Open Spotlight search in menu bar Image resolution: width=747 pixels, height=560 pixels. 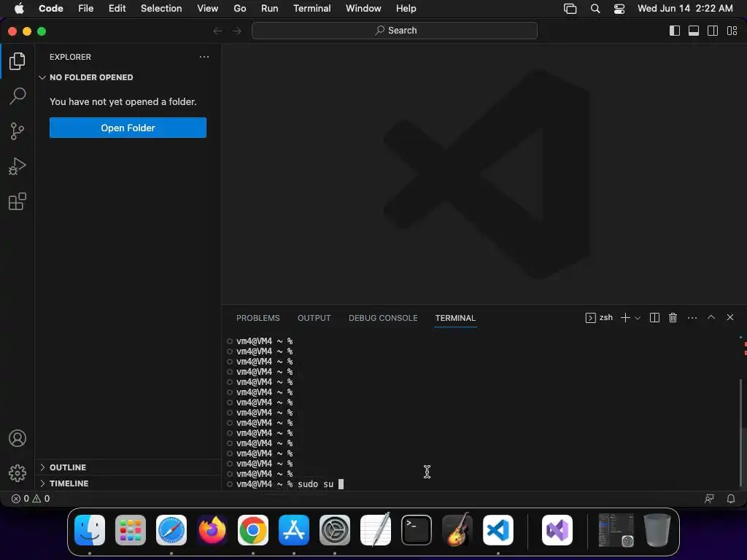[x=595, y=9]
